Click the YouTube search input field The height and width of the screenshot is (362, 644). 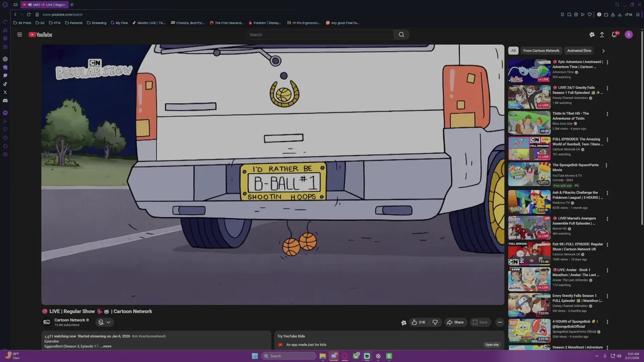point(319,35)
